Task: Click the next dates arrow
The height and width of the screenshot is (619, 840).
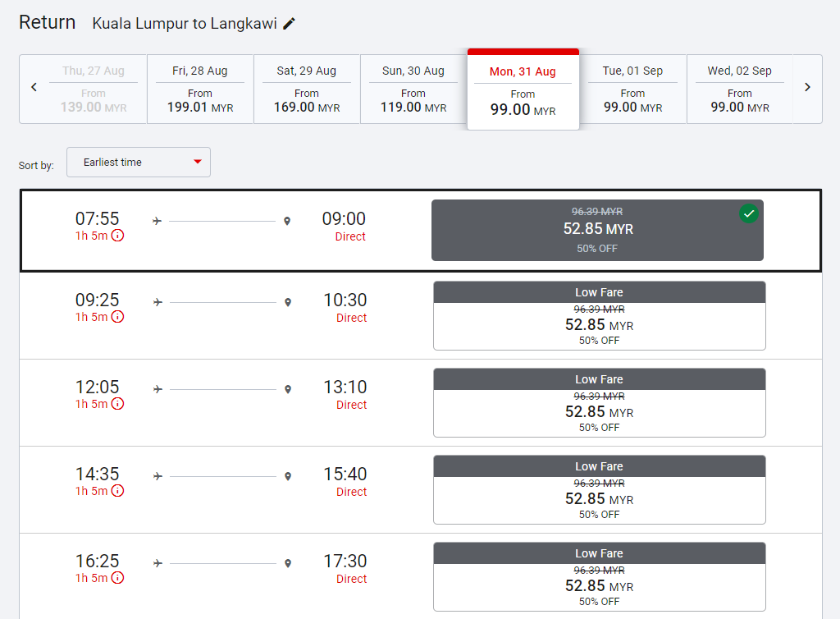Action: 807,88
